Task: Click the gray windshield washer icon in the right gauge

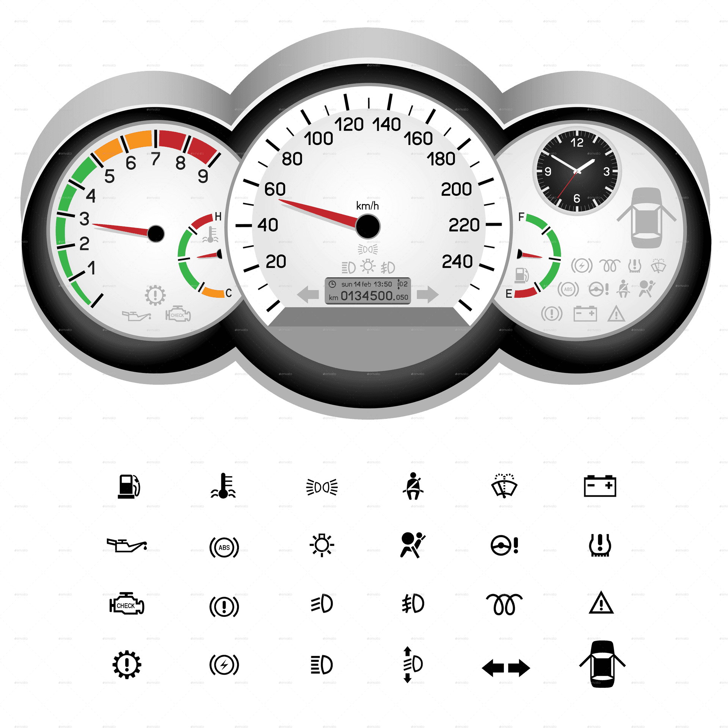Action: click(659, 266)
